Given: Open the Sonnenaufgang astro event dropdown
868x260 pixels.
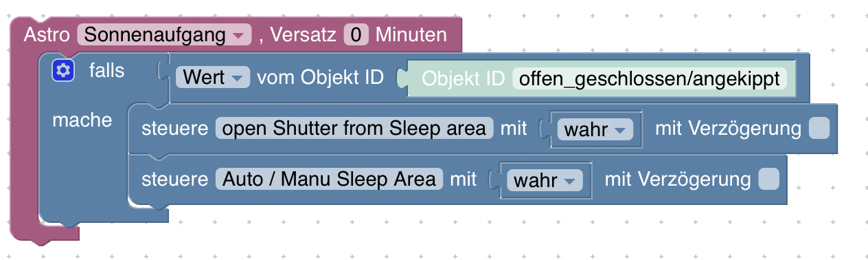Looking at the screenshot, I should click(165, 34).
